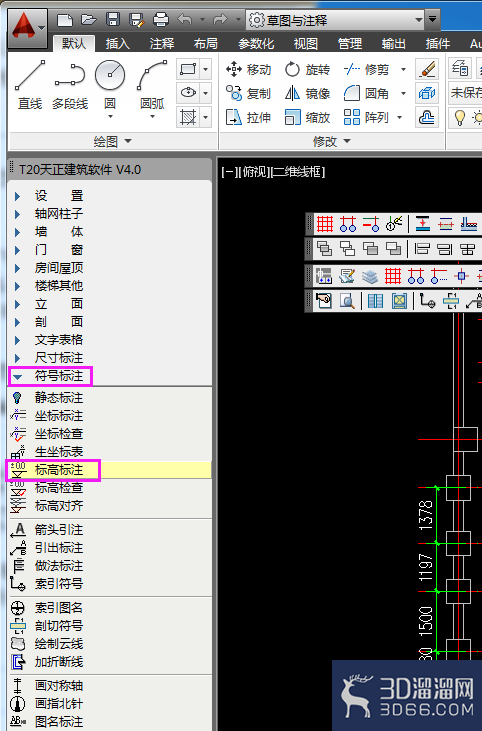The image size is (482, 731).
Task: Click the offset icon in Modify panel
Action: pyautogui.click(x=427, y=117)
